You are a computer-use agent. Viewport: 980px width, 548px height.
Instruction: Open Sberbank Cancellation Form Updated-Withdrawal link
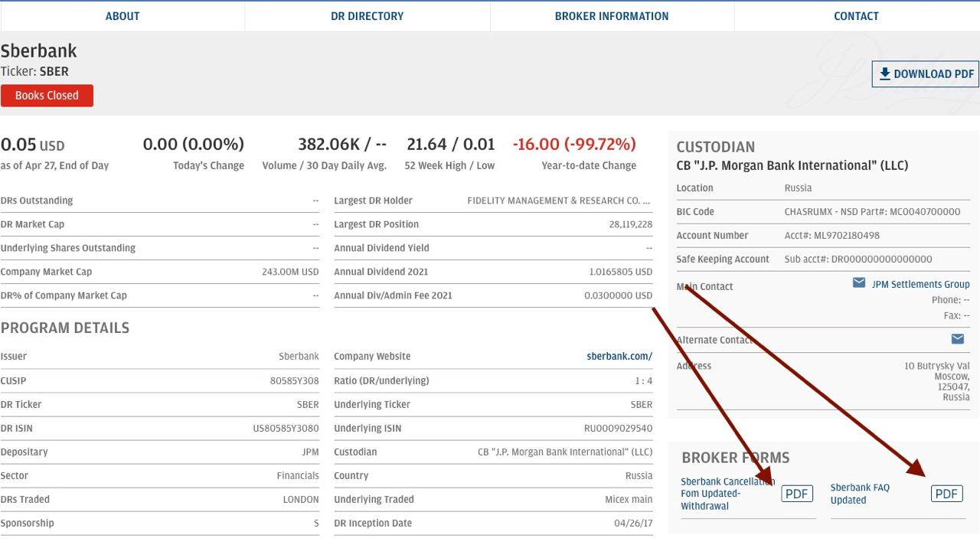coord(727,494)
